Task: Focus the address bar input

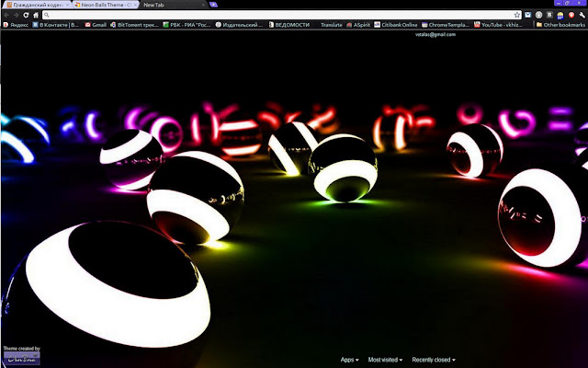Action: pos(282,15)
